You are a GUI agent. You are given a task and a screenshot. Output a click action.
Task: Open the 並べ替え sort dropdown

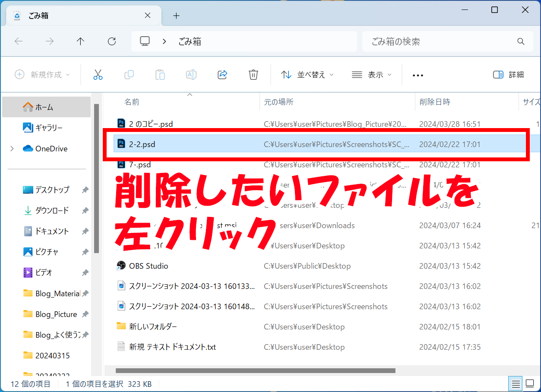307,75
